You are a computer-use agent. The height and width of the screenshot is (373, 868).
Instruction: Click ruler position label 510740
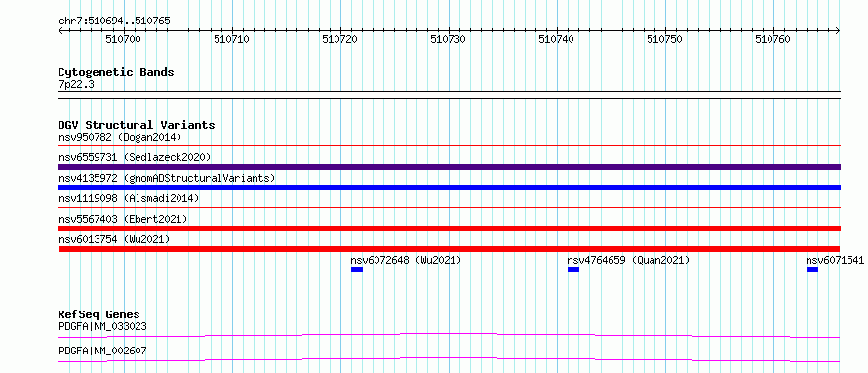[556, 39]
